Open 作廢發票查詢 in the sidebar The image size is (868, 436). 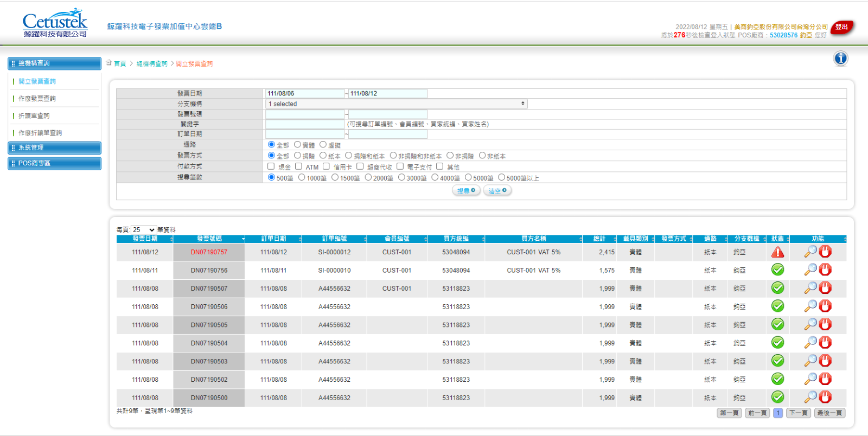pyautogui.click(x=37, y=99)
